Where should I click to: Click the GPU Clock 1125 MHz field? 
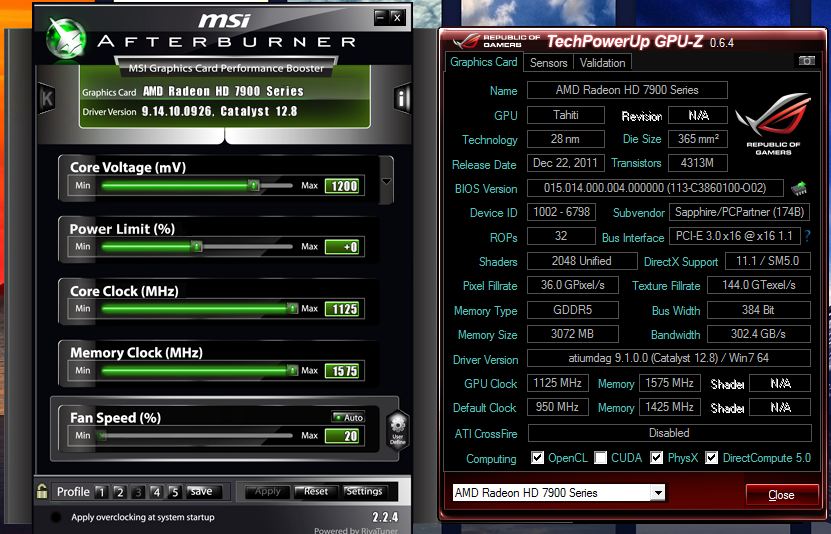point(558,382)
